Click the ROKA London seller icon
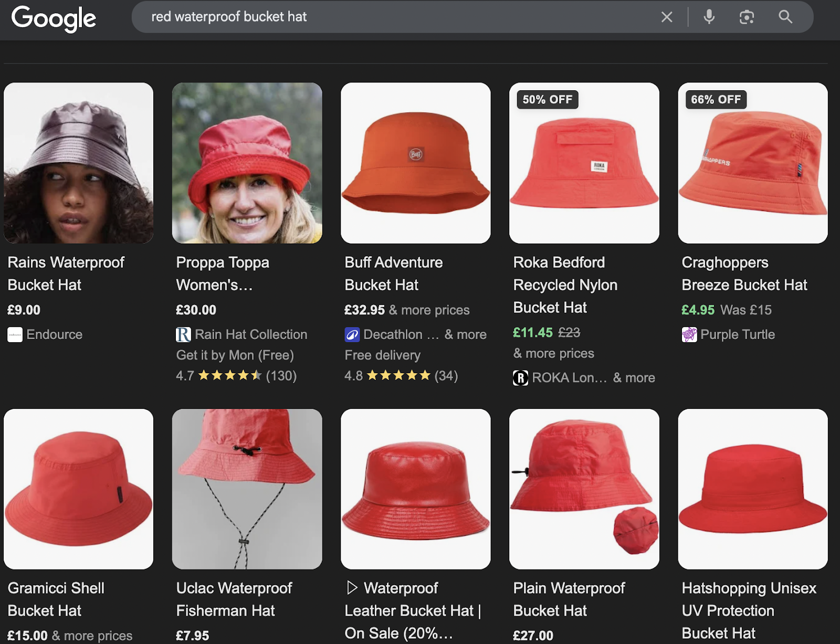 coord(520,378)
